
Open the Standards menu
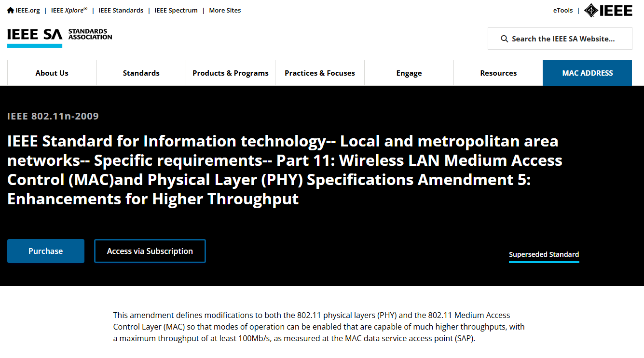coord(141,73)
